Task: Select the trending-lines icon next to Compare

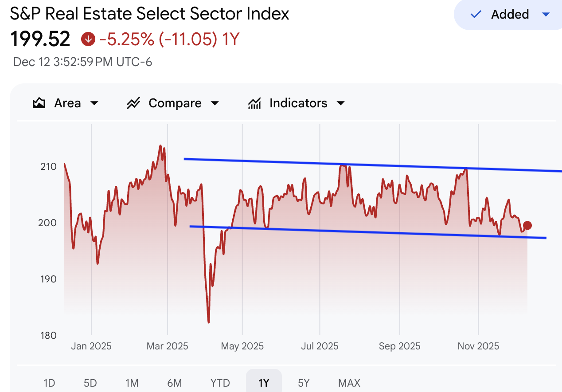Action: click(x=133, y=102)
